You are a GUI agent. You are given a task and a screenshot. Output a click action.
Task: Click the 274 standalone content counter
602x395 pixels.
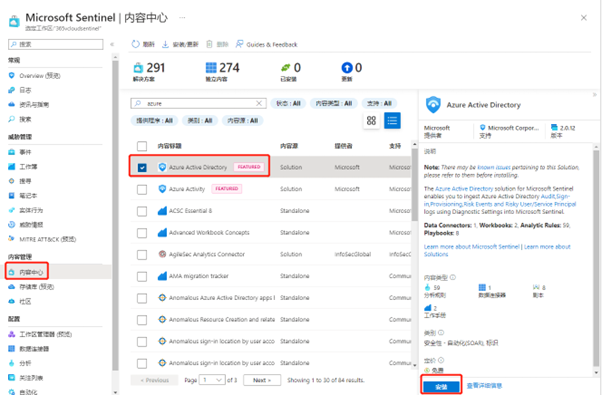coord(222,71)
